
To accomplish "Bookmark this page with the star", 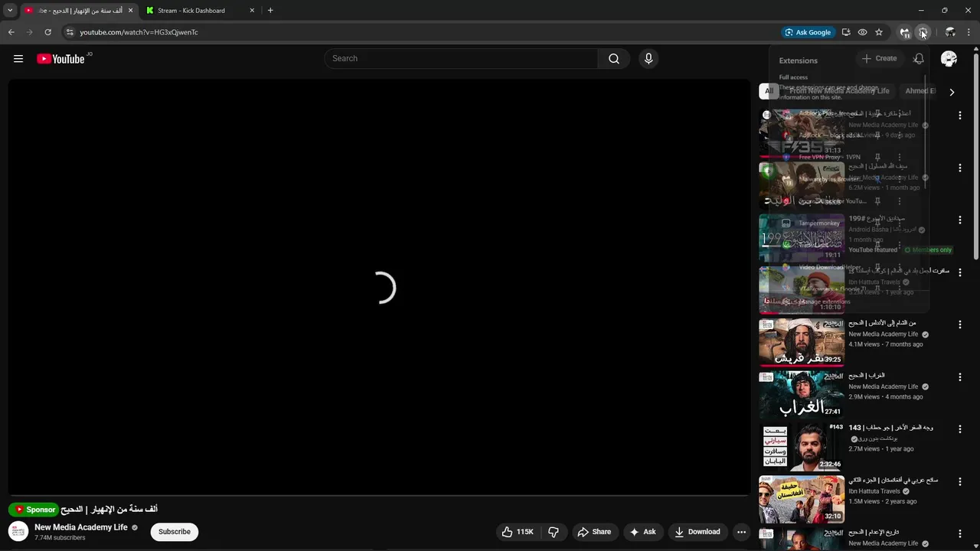I will click(x=879, y=32).
